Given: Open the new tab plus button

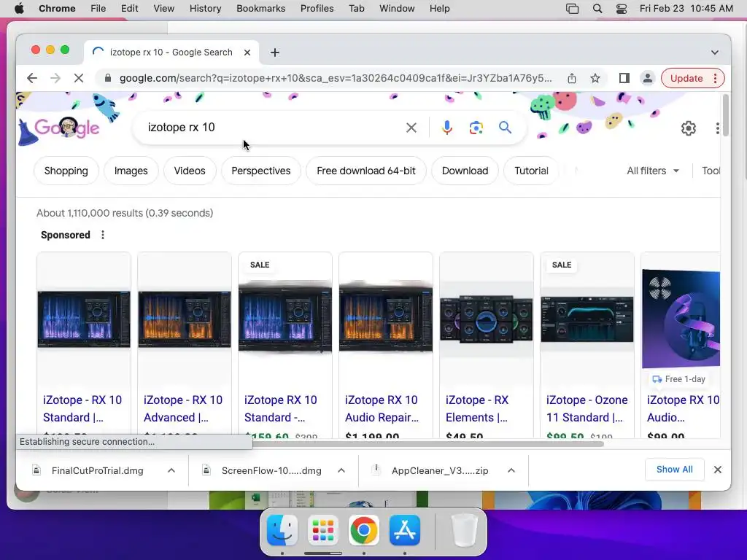Looking at the screenshot, I should [275, 52].
